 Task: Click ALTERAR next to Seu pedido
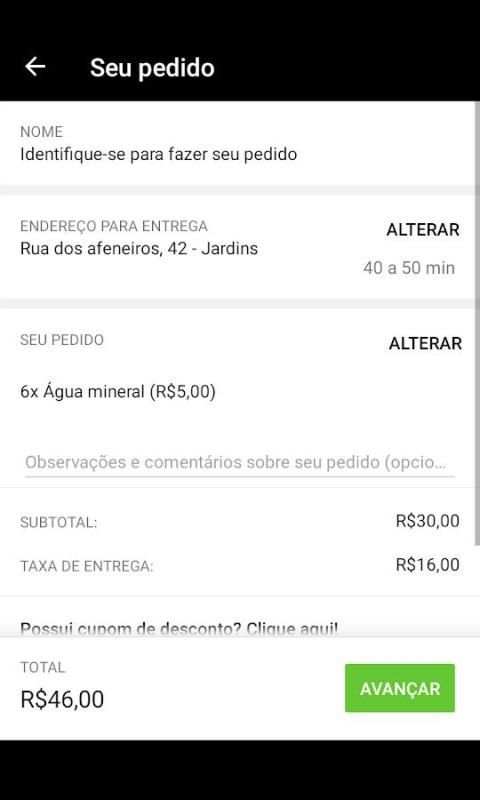click(425, 343)
